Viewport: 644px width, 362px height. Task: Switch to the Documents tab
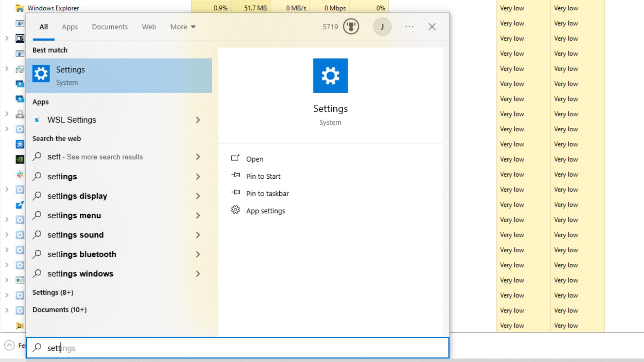[x=110, y=27]
